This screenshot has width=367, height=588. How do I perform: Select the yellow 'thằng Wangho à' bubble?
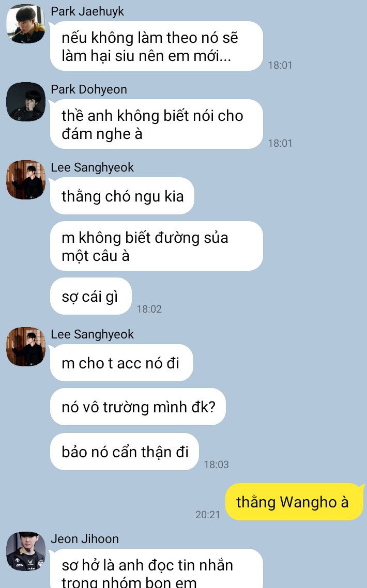tap(295, 502)
